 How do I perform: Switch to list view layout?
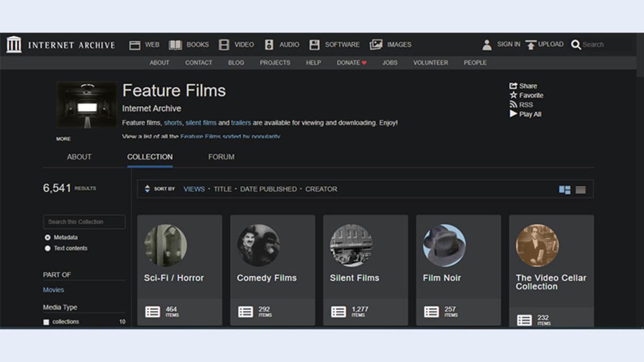[x=581, y=189]
